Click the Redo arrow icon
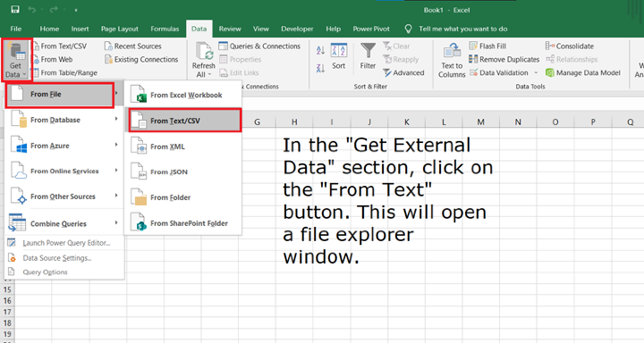The width and height of the screenshot is (644, 343). (54, 10)
